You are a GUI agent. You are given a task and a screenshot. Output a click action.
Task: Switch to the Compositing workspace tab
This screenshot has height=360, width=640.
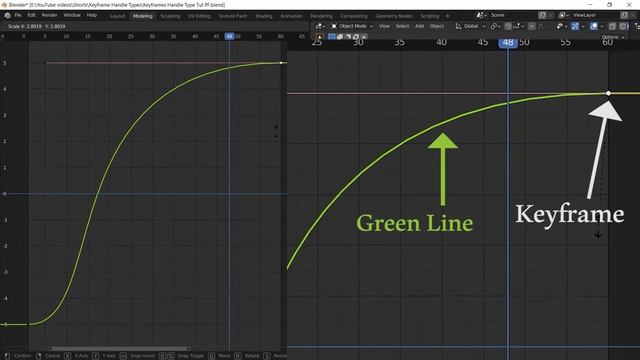(x=354, y=16)
